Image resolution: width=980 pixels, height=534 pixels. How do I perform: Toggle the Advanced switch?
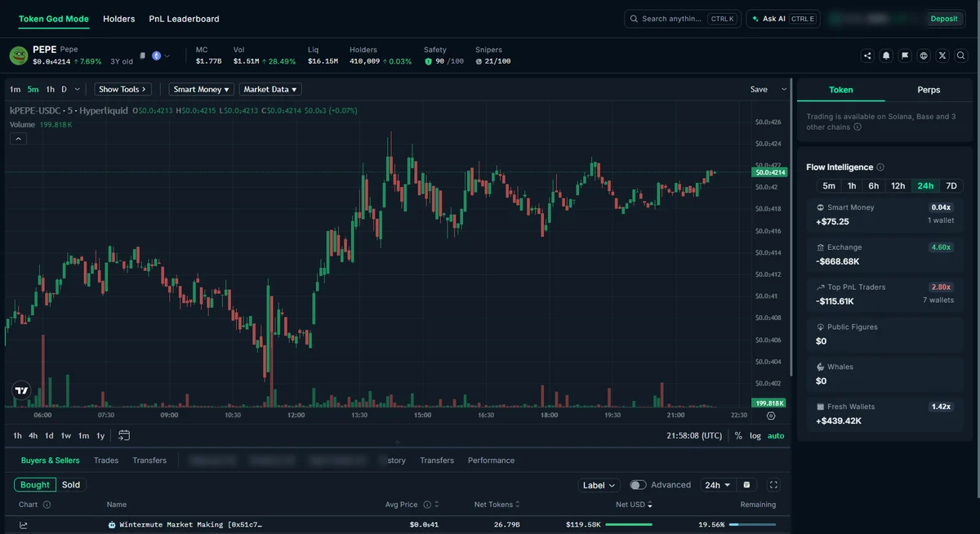pyautogui.click(x=638, y=485)
